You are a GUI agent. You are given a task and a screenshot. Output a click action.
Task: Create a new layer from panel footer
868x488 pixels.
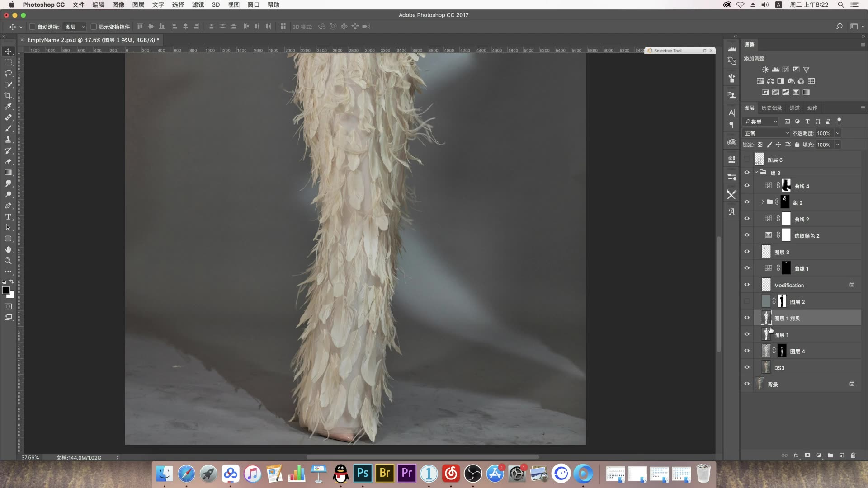(842, 455)
